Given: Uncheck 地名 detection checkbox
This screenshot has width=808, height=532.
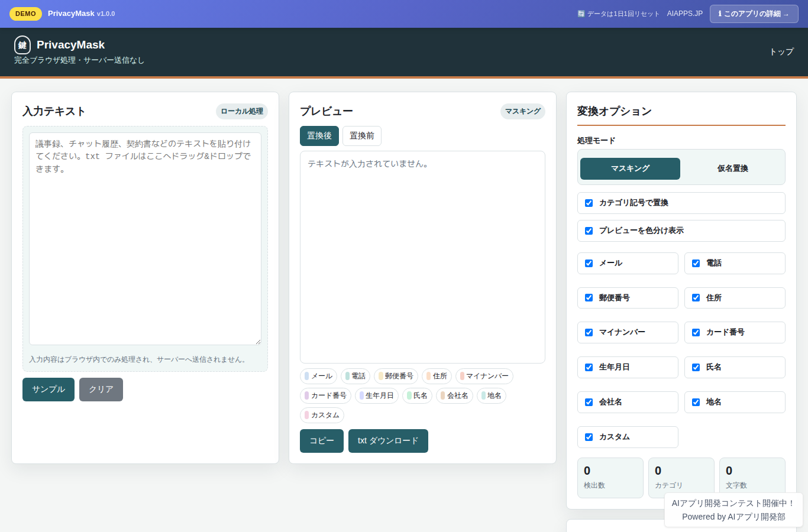Looking at the screenshot, I should click(x=696, y=402).
